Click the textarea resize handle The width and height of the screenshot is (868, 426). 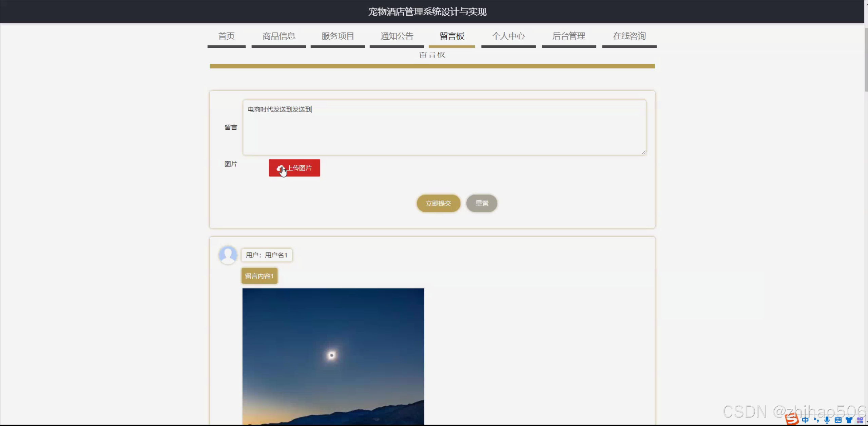click(643, 152)
